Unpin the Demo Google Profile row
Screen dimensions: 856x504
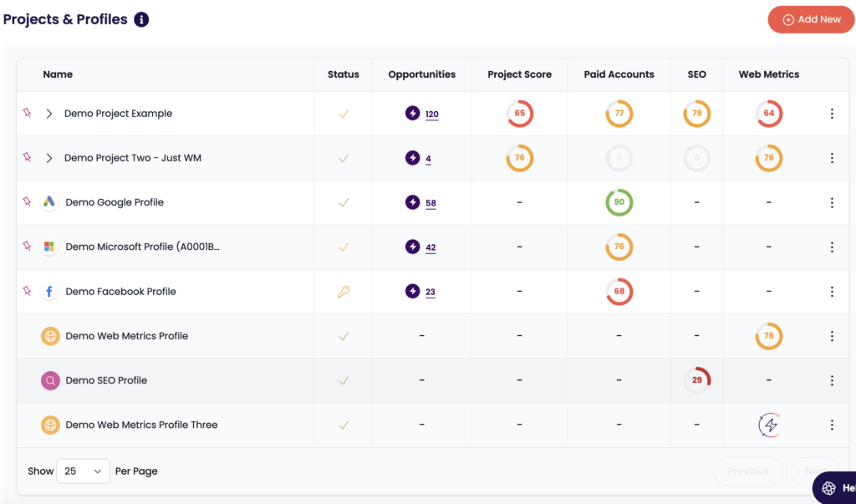pyautogui.click(x=27, y=201)
